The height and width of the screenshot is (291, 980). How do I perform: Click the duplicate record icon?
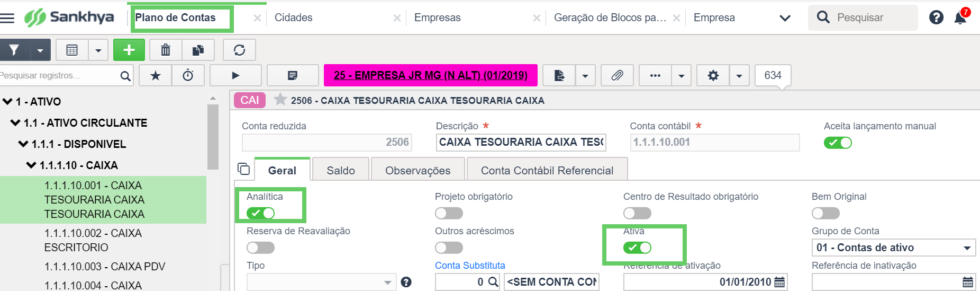click(x=198, y=50)
